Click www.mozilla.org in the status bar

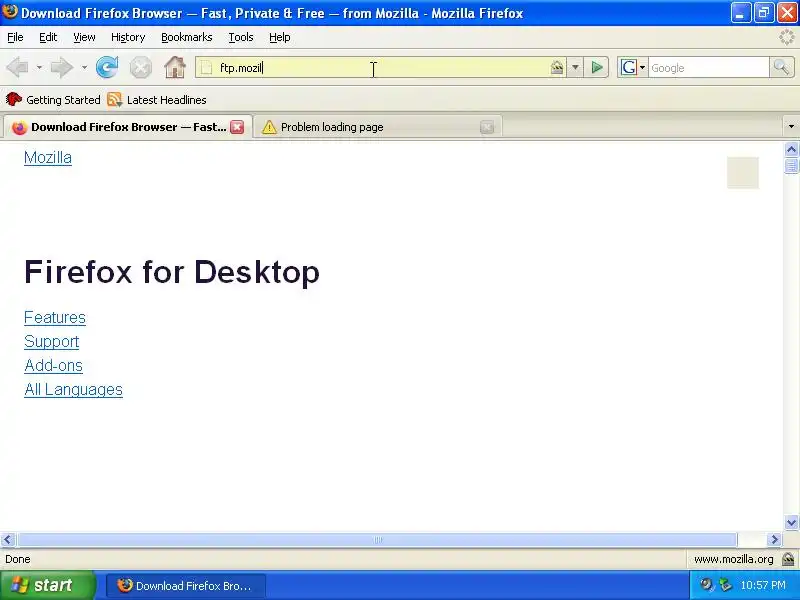733,559
